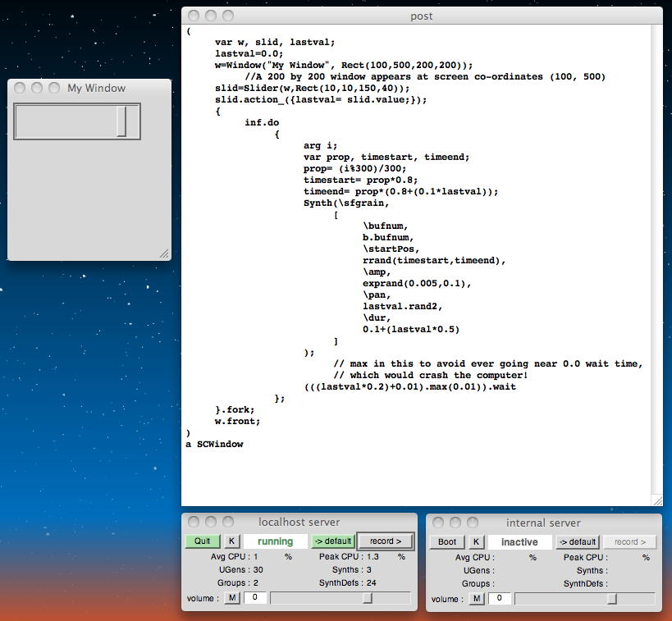Quit the running localhost server

tap(202, 541)
